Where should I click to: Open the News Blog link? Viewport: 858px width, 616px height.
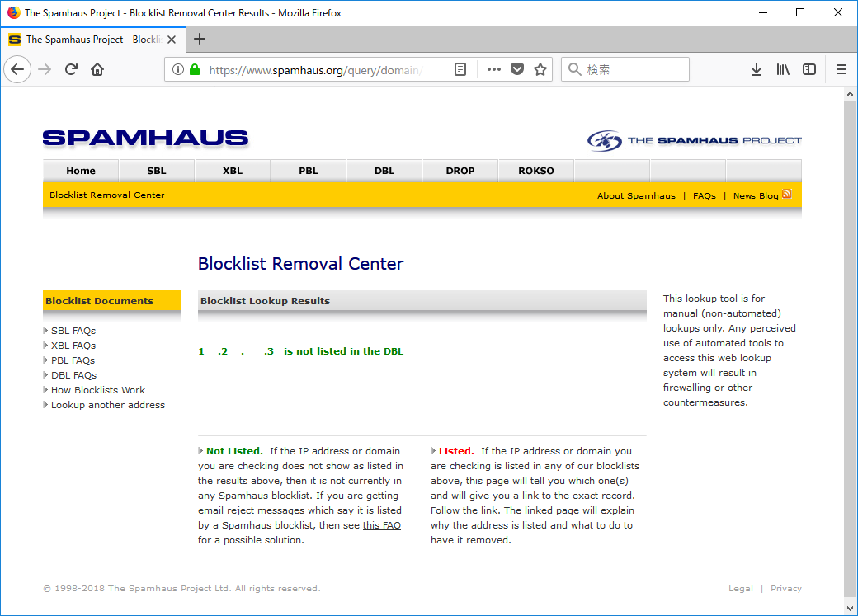pos(756,196)
